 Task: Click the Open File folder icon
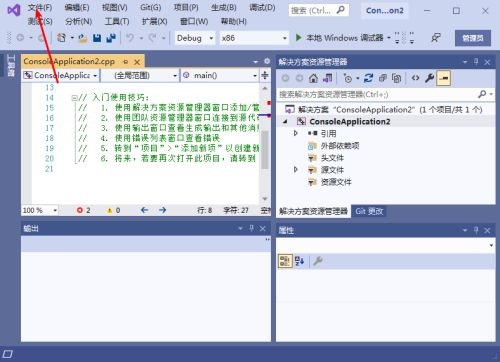[x=83, y=38]
